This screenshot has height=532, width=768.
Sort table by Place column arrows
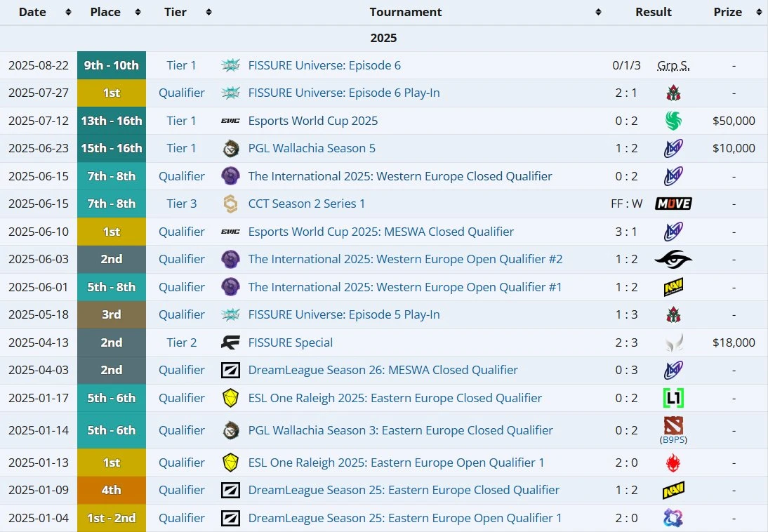tap(137, 13)
